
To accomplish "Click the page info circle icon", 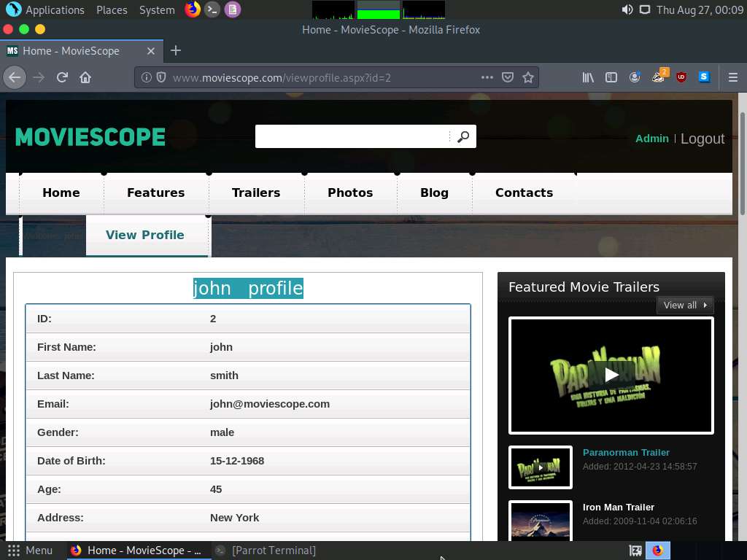I will tap(147, 77).
